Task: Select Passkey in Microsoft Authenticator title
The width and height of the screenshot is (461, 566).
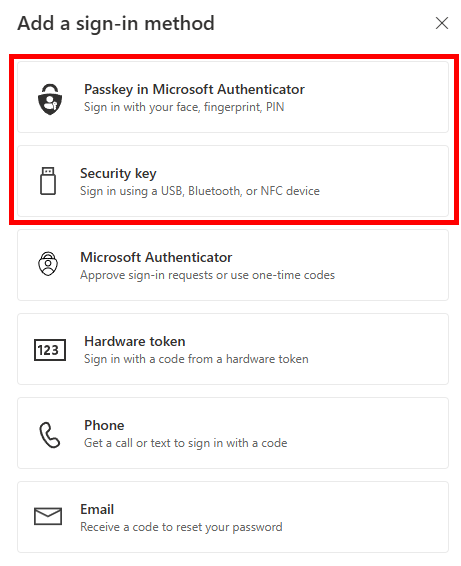Action: coord(194,89)
